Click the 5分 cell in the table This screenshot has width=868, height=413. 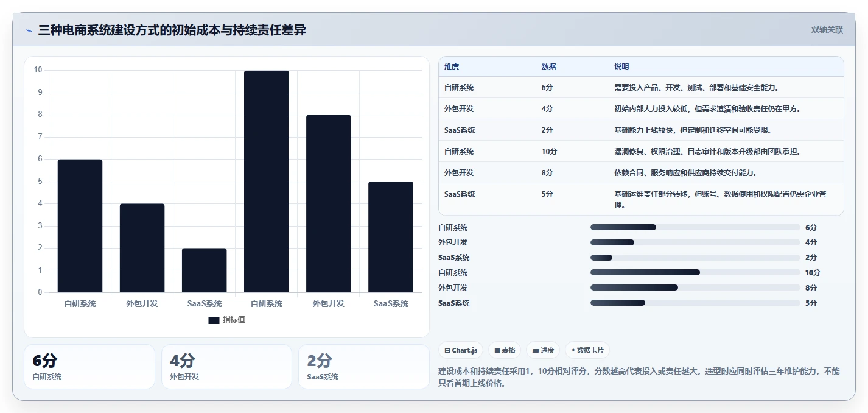(x=547, y=194)
